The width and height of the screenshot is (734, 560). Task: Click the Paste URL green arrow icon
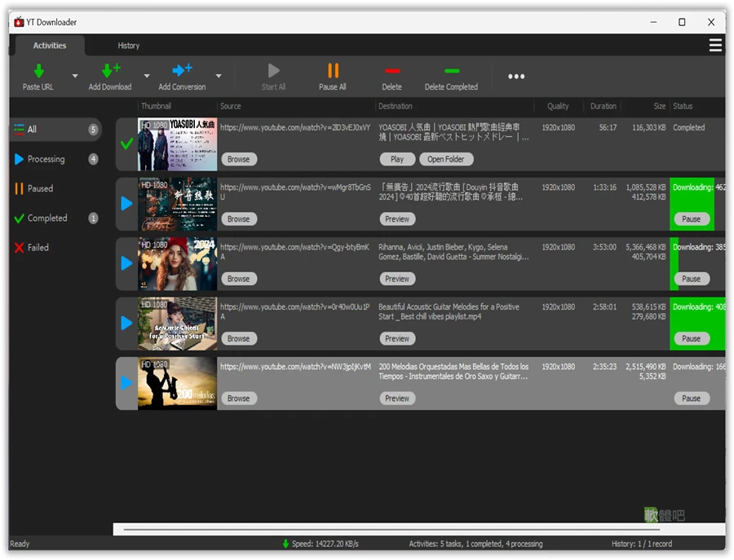coord(39,71)
